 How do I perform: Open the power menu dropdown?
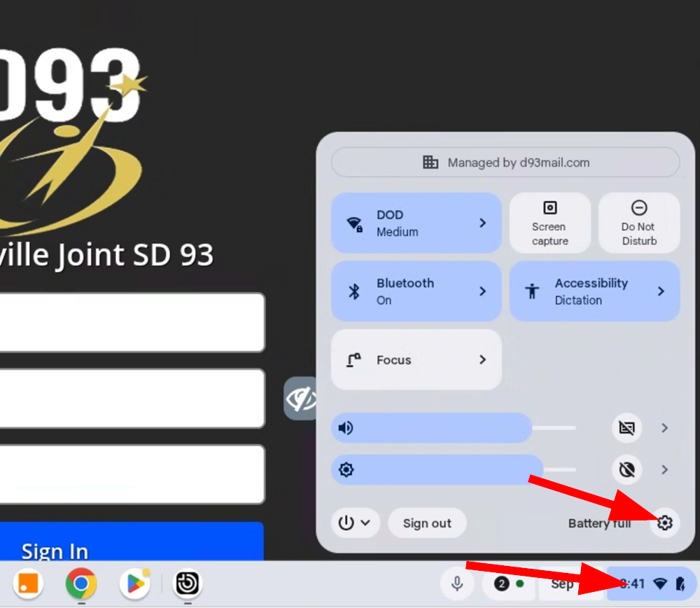tap(355, 523)
